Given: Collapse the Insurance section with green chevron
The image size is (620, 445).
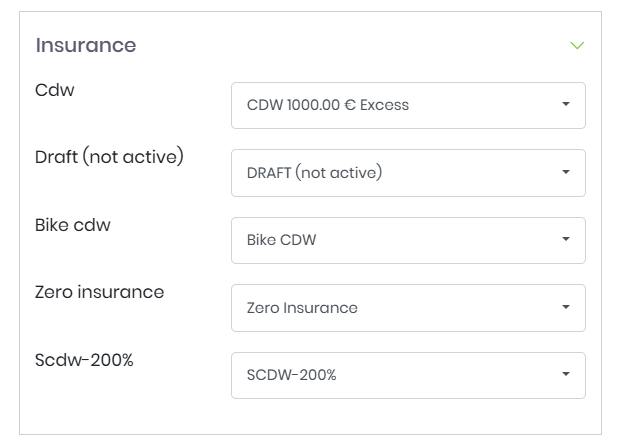Looking at the screenshot, I should (576, 46).
